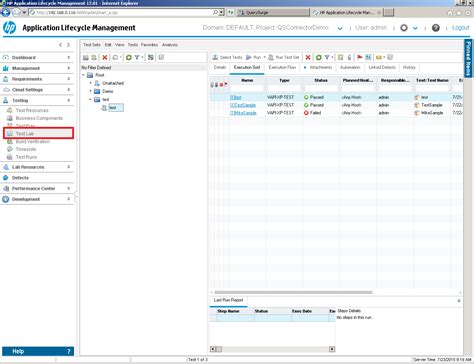Click the Run Test Set button
Image resolution: width=474 pixels, height=364 pixels.
pos(284,57)
